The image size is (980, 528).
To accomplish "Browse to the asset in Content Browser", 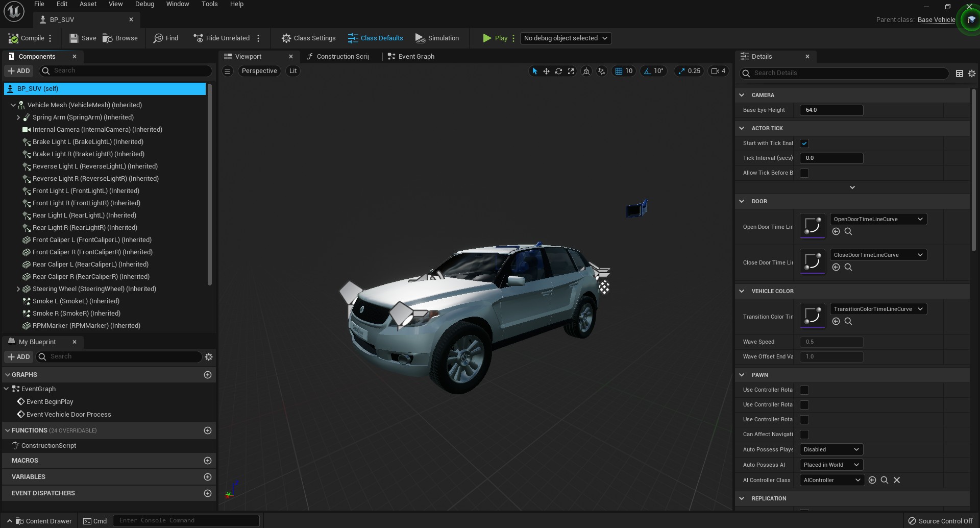I will click(x=120, y=38).
